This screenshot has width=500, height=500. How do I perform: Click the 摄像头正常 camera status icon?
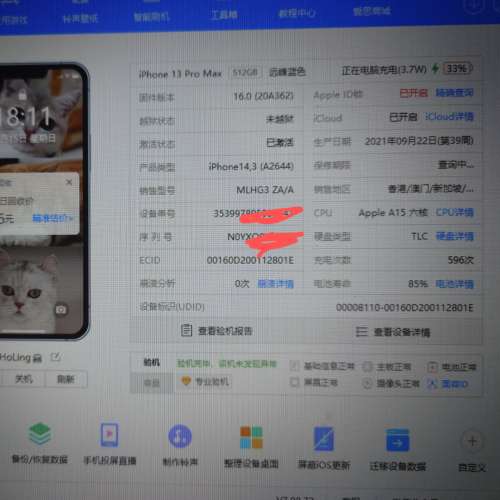point(367,384)
